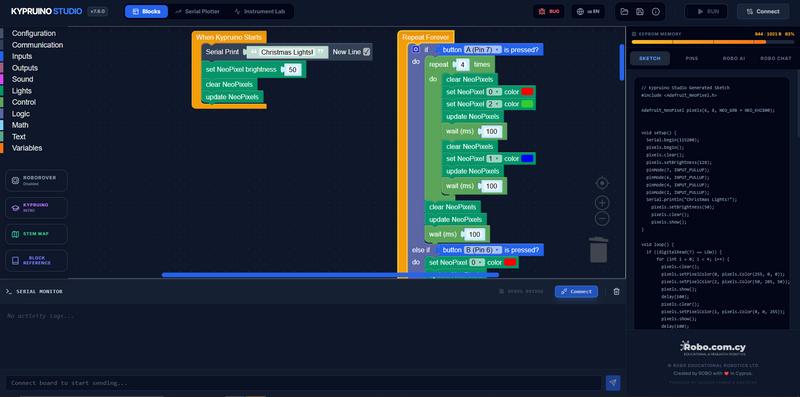
Task: Open project with the folder icon
Action: pos(624,11)
